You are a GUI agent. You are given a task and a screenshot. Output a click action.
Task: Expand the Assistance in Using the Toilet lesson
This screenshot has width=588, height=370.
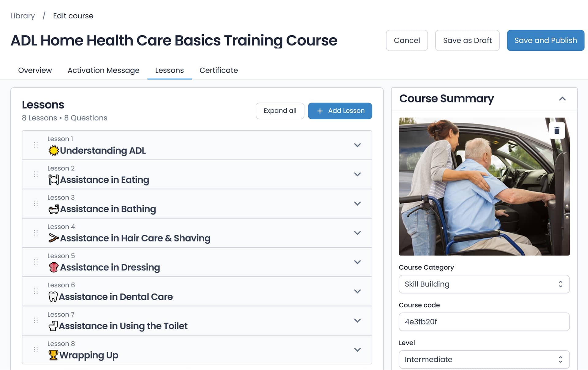(x=357, y=320)
